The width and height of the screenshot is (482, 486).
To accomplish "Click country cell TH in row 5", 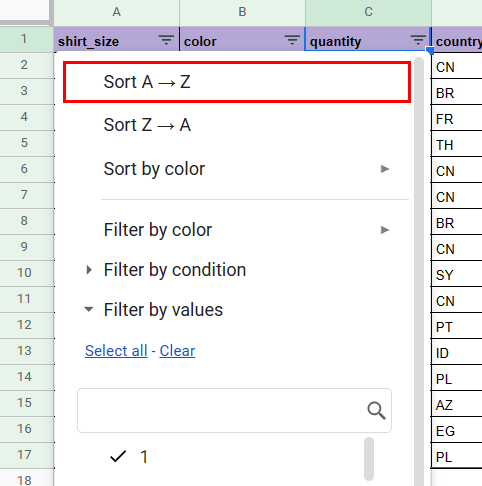I will [x=457, y=143].
